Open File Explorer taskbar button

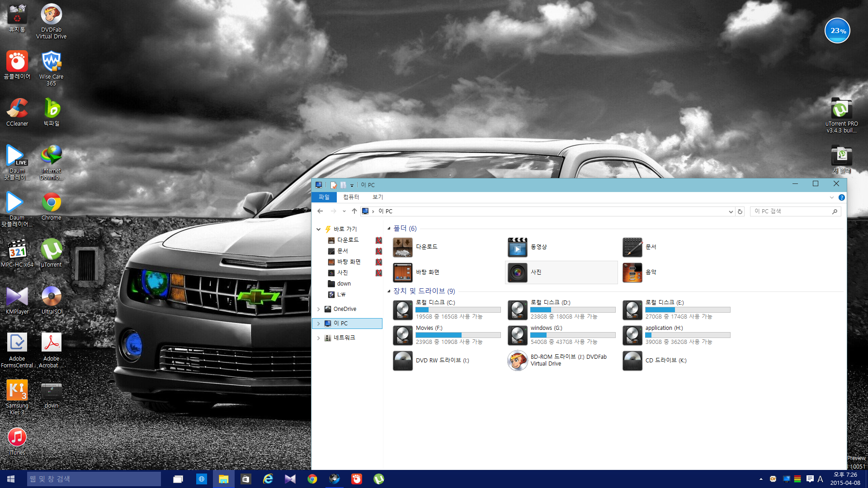pyautogui.click(x=223, y=479)
